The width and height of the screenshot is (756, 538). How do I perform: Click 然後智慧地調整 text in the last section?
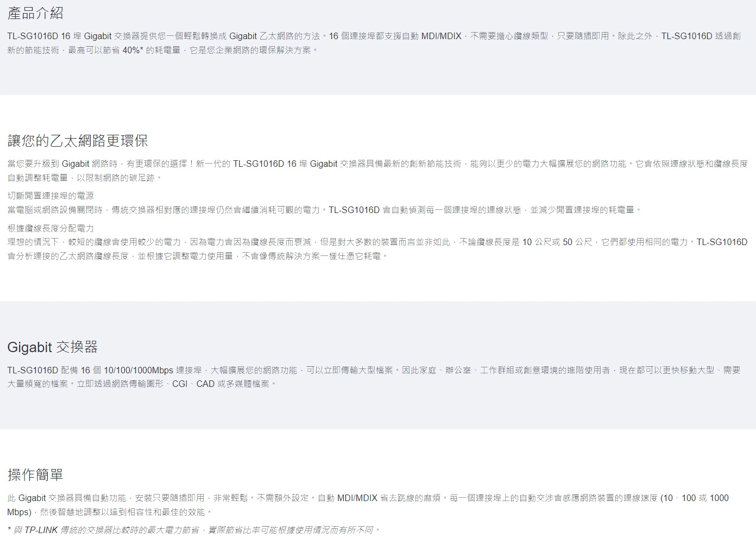(71, 512)
